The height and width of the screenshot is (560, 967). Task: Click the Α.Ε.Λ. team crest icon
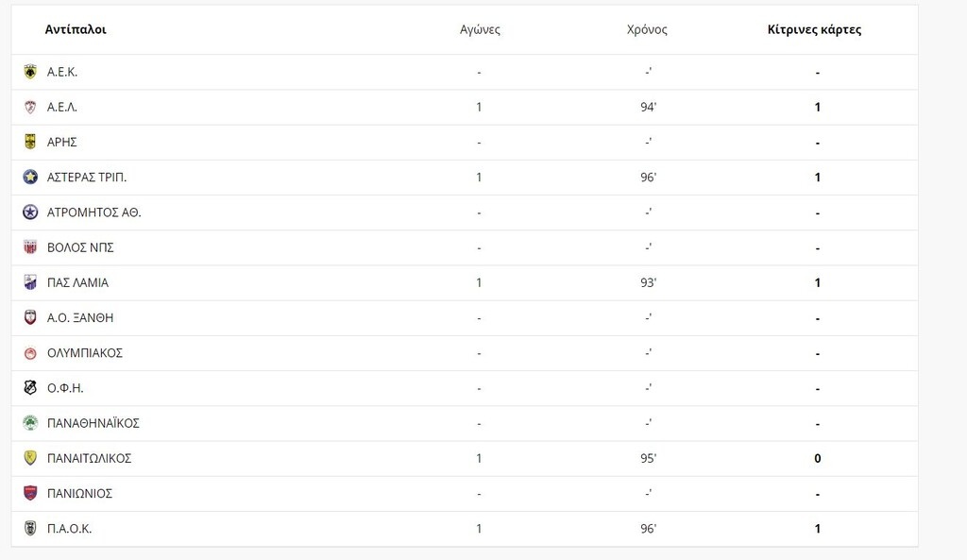(30, 107)
